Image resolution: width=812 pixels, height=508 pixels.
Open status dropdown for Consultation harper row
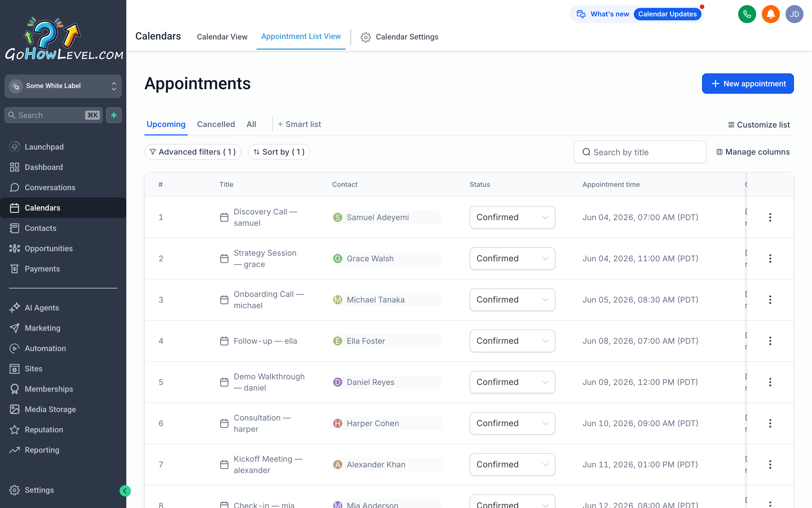coord(512,423)
